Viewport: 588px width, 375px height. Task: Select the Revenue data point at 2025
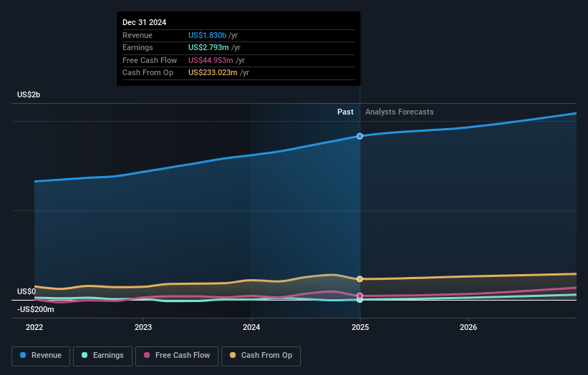click(360, 136)
